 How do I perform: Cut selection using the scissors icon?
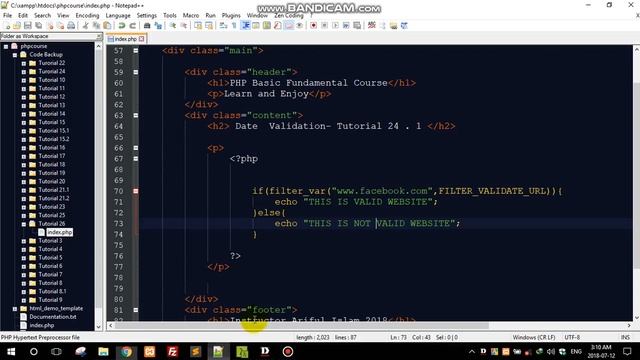pyautogui.click(x=85, y=26)
